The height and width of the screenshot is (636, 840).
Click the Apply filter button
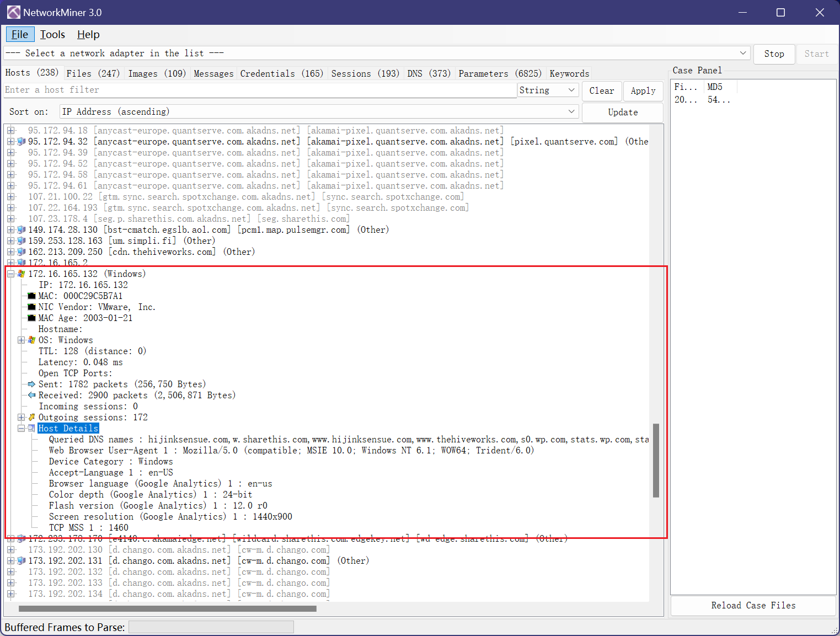tap(643, 90)
